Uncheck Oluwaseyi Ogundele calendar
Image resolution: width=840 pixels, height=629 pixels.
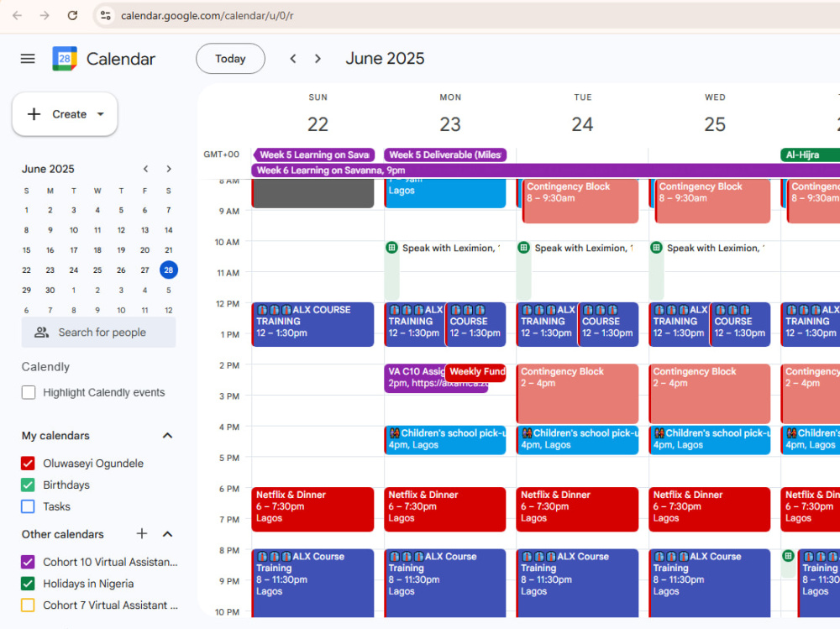(28, 463)
